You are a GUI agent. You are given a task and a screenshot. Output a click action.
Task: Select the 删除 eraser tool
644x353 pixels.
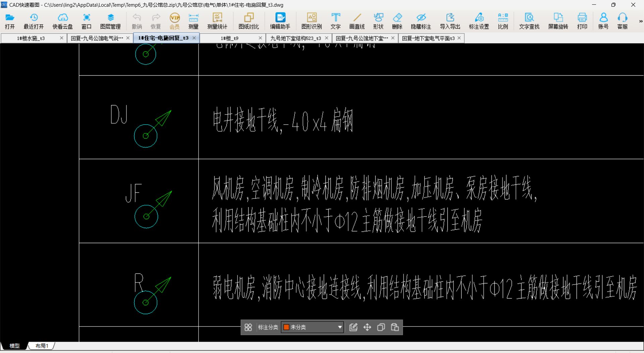(x=397, y=21)
